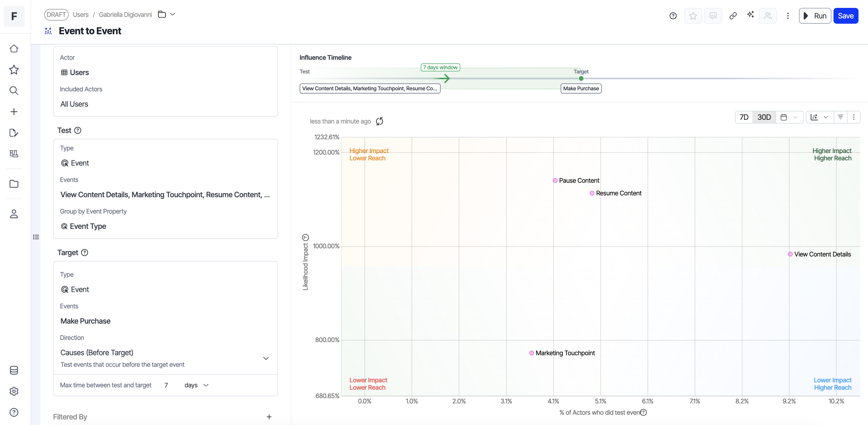Viewport: 868px width, 425px height.
Task: Click the experiments flask icon in sidebar
Action: pyautogui.click(x=14, y=154)
